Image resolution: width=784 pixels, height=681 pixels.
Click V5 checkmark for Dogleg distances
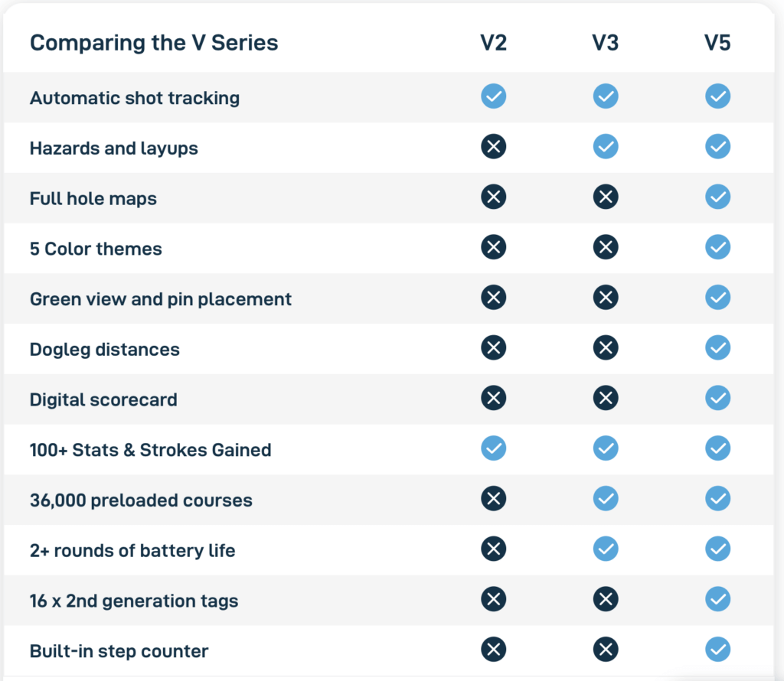pyautogui.click(x=718, y=348)
